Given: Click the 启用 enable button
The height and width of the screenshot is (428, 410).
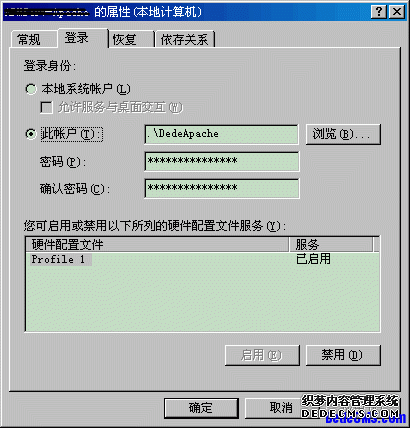Looking at the screenshot, I should click(x=262, y=355).
